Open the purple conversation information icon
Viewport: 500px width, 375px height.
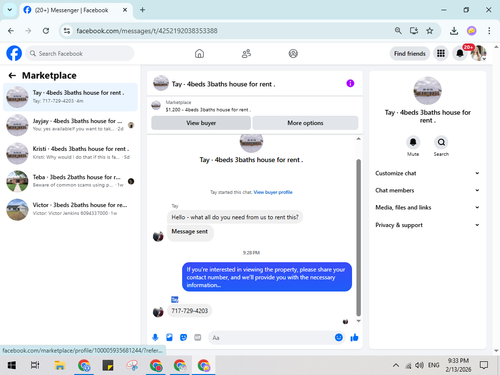[350, 83]
